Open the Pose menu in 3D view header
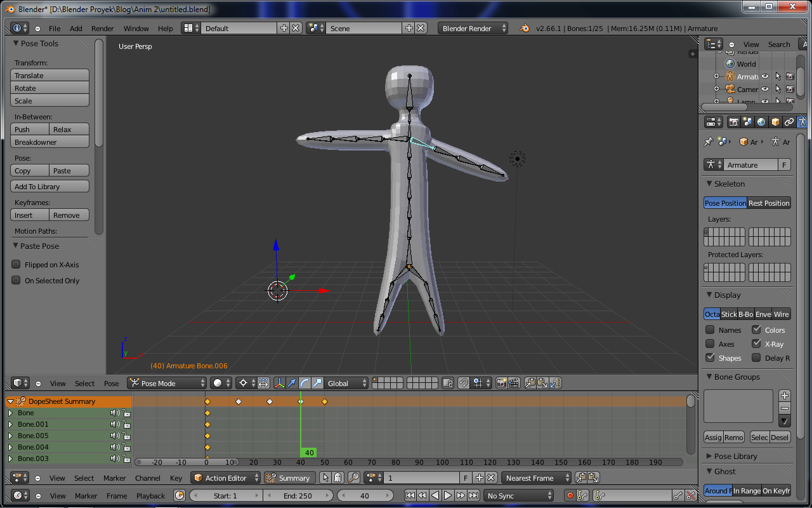The height and width of the screenshot is (508, 812). click(x=111, y=383)
